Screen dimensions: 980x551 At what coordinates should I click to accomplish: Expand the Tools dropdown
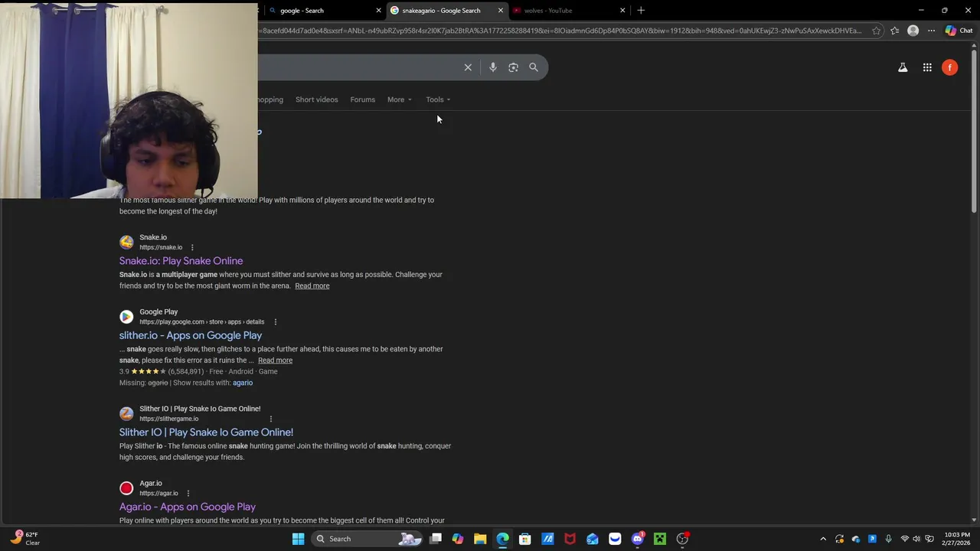click(x=438, y=99)
